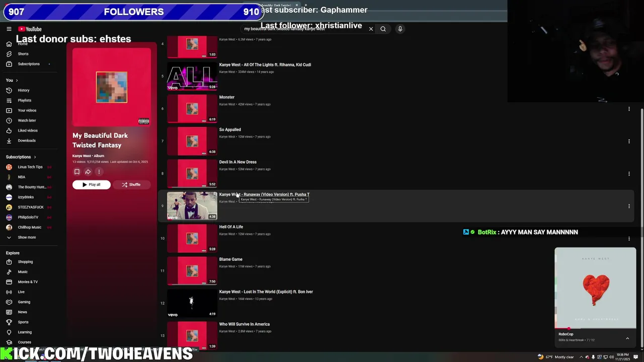Image resolution: width=644 pixels, height=362 pixels.
Task: Click the 808s & Heartbreak miniplayer cover
Action: coord(595,288)
